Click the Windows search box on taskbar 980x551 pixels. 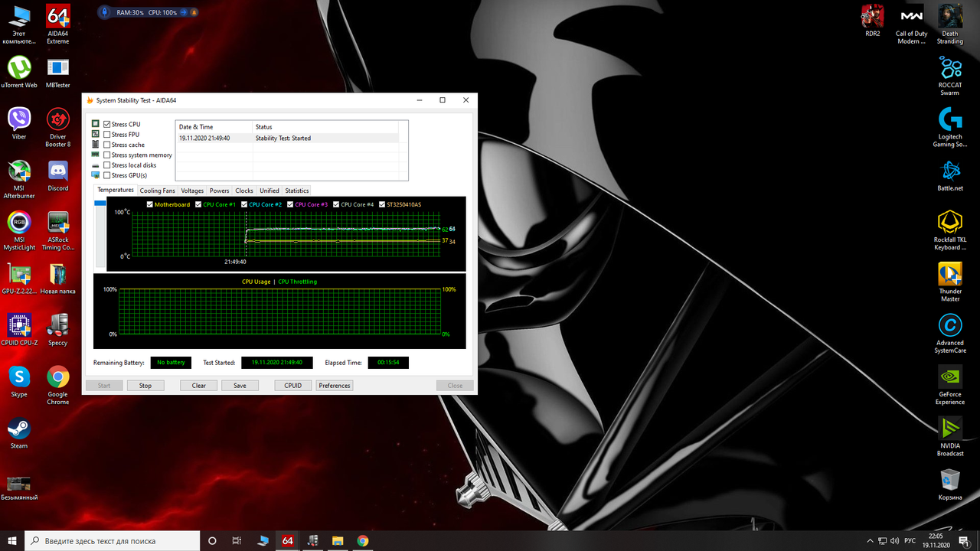(111, 540)
